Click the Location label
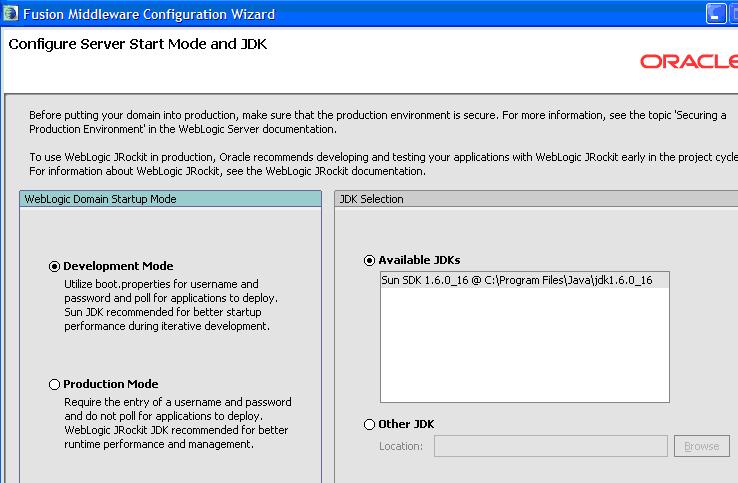Image resolution: width=738 pixels, height=483 pixels. [401, 446]
